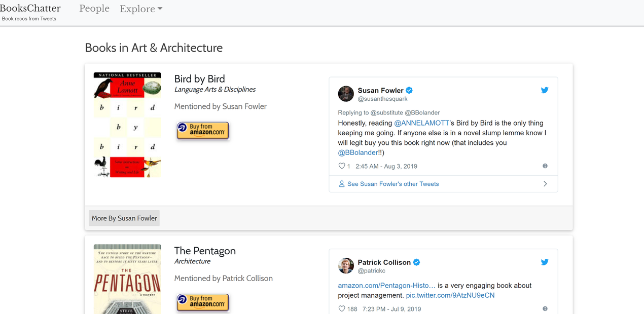The height and width of the screenshot is (314, 644).
Task: Click Susan Fowler's profile avatar
Action: click(x=346, y=94)
